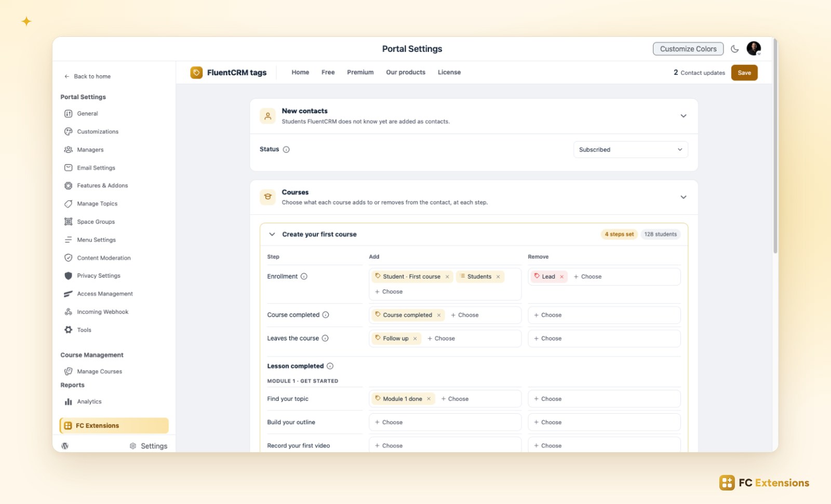The height and width of the screenshot is (504, 831).
Task: Collapse the New contacts section
Action: 683,116
